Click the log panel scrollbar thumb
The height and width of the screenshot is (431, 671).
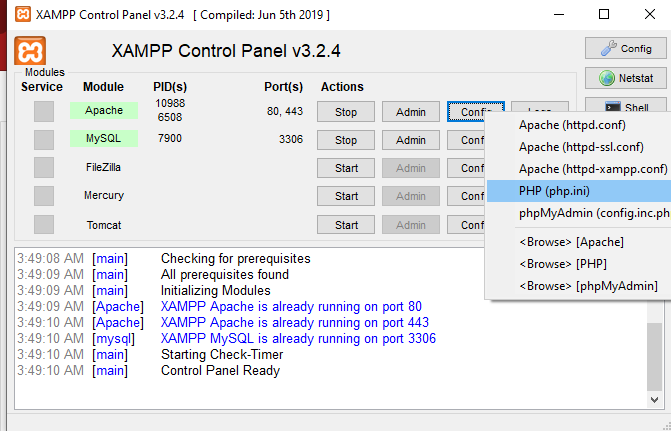tap(654, 356)
